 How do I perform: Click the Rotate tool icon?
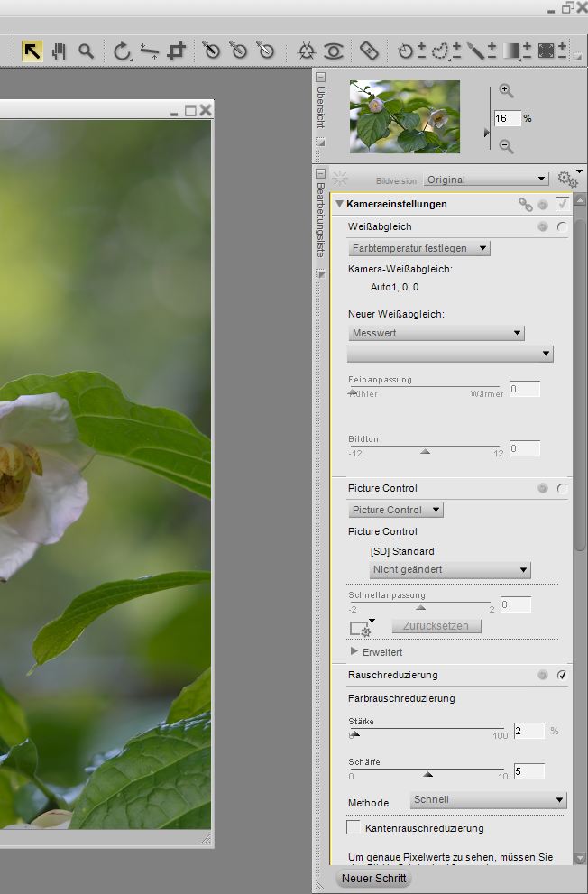122,51
